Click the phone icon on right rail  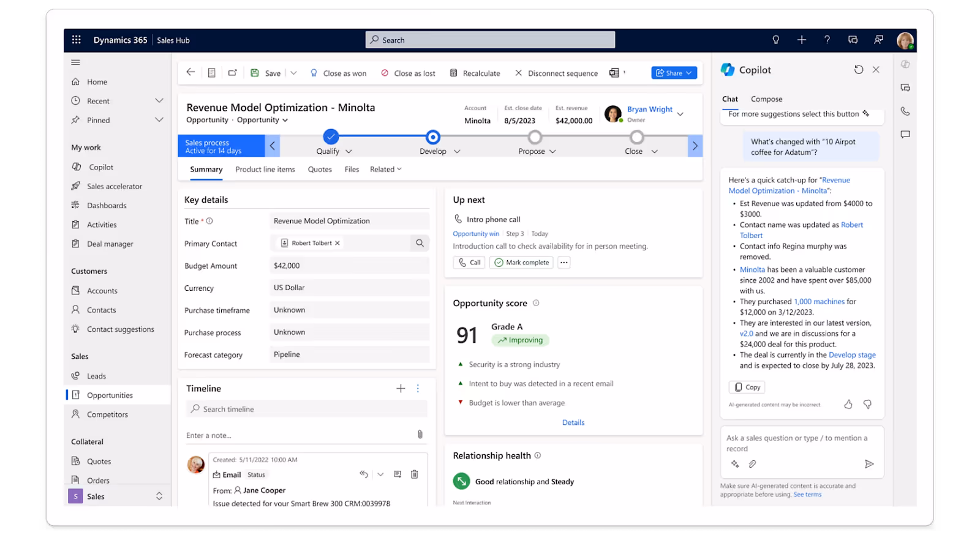905,111
